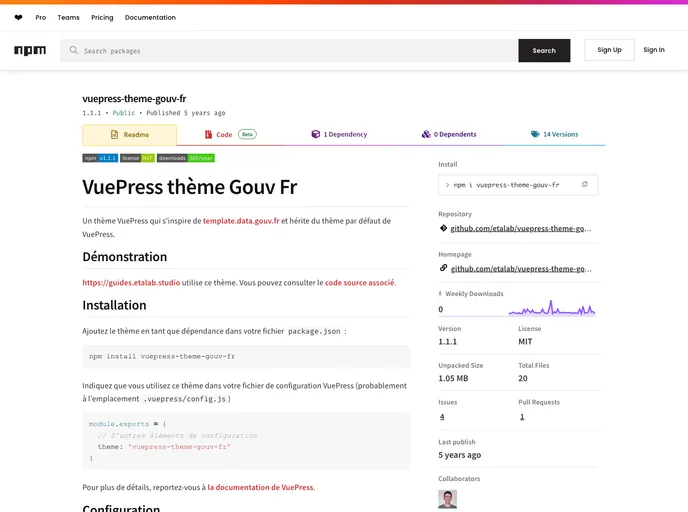Click npm install vuepress-theme-gouv-fr code block
The image size is (688, 512).
click(x=246, y=356)
